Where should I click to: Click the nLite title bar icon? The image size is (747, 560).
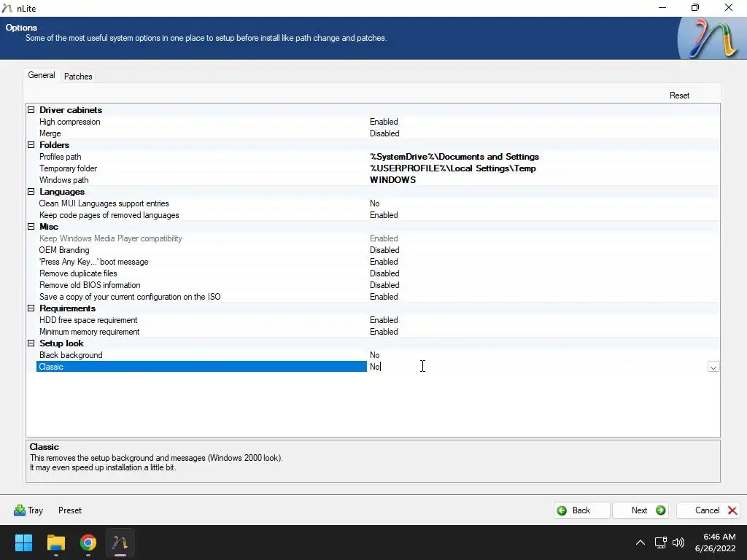[7, 8]
